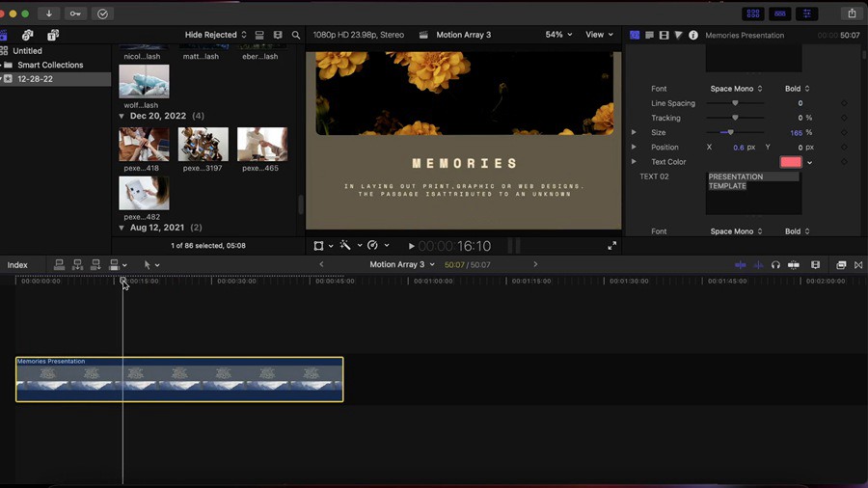Viewport: 868px width, 488px height.
Task: Switch to the text inspector tab
Action: pyautogui.click(x=649, y=35)
